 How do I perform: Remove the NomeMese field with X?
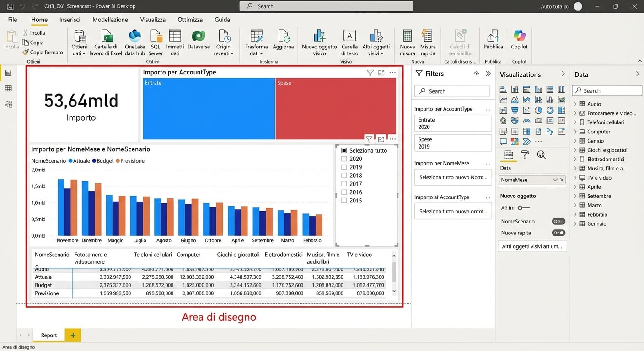coord(562,180)
